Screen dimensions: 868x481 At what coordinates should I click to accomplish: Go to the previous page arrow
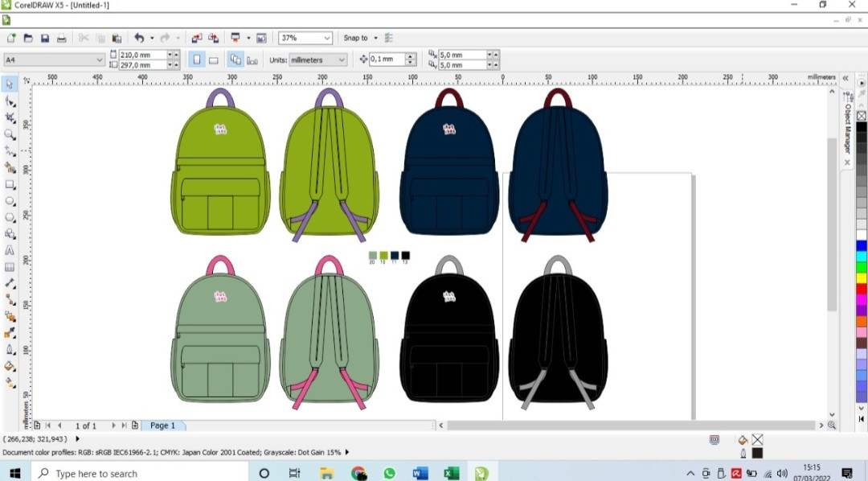click(59, 425)
